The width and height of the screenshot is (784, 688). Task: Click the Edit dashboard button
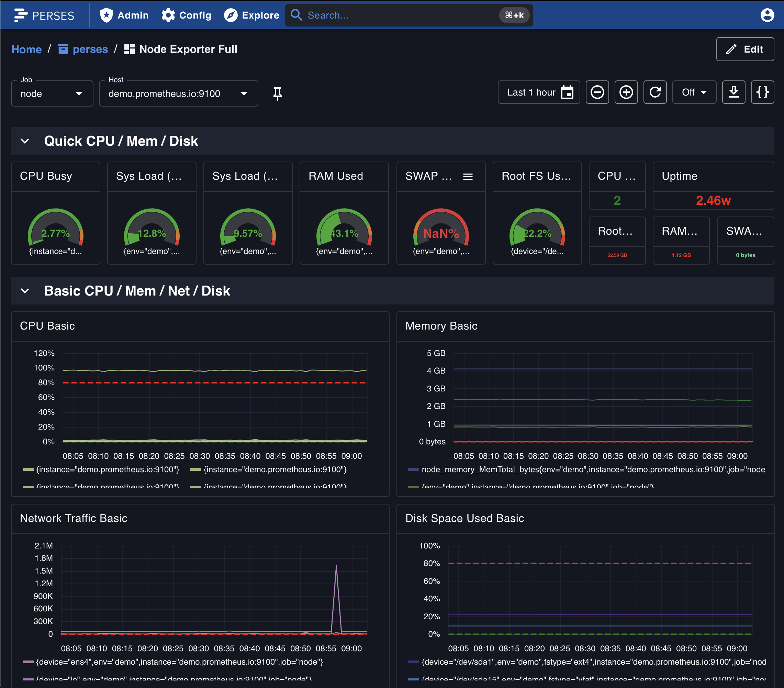(x=744, y=49)
